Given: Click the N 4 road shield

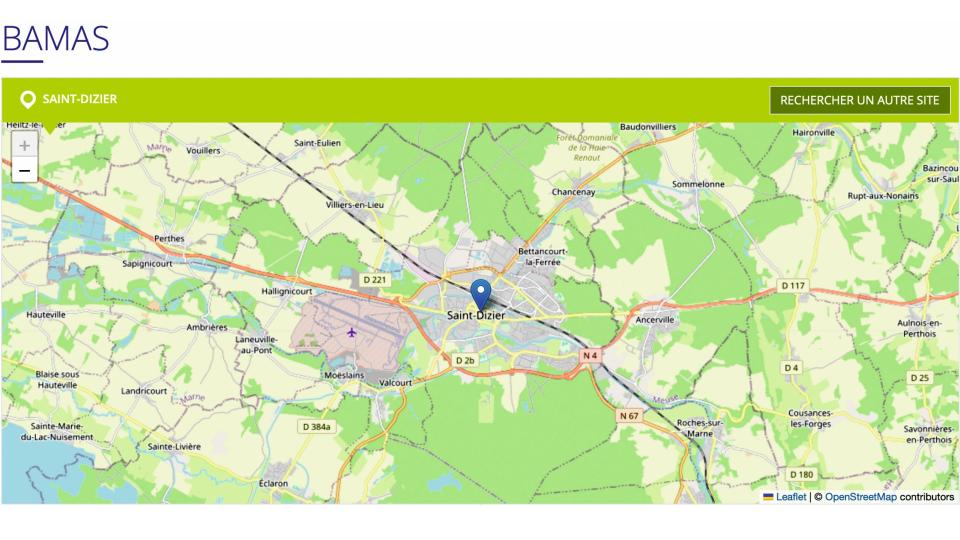Looking at the screenshot, I should pyautogui.click(x=590, y=355).
